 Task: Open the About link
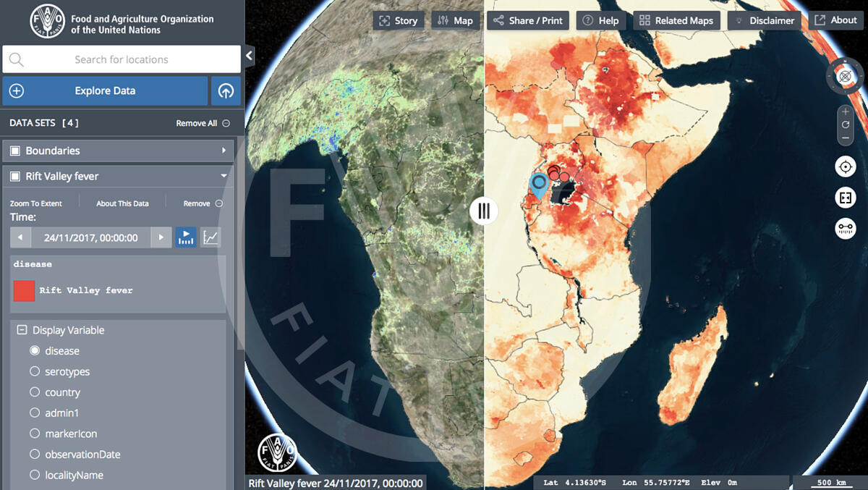pyautogui.click(x=836, y=20)
